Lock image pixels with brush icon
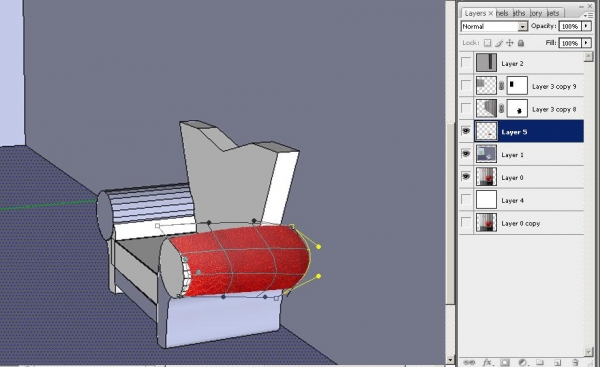Image resolution: width=600 pixels, height=367 pixels. 499,43
